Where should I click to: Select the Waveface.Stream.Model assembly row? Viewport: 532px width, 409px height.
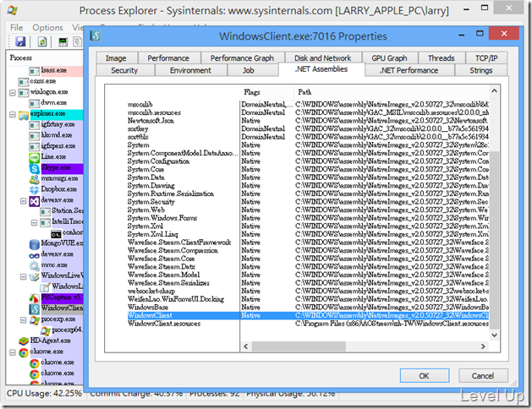(x=308, y=275)
